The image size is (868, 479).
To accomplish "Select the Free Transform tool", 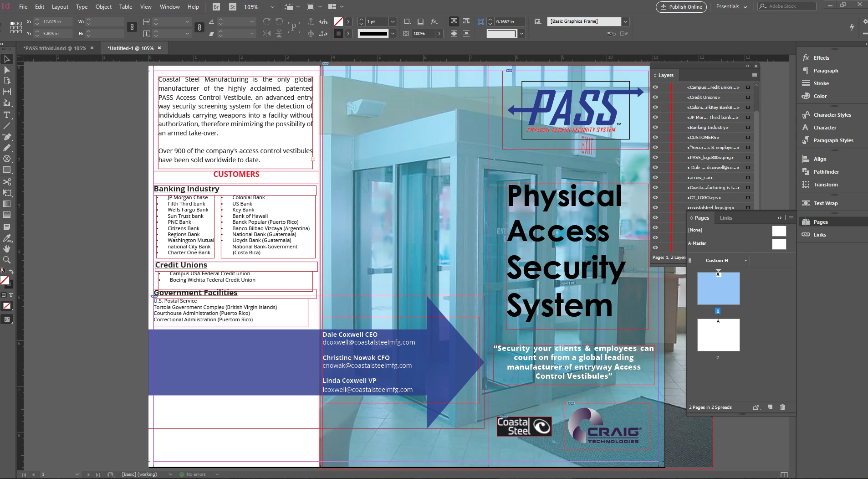I will click(x=7, y=193).
